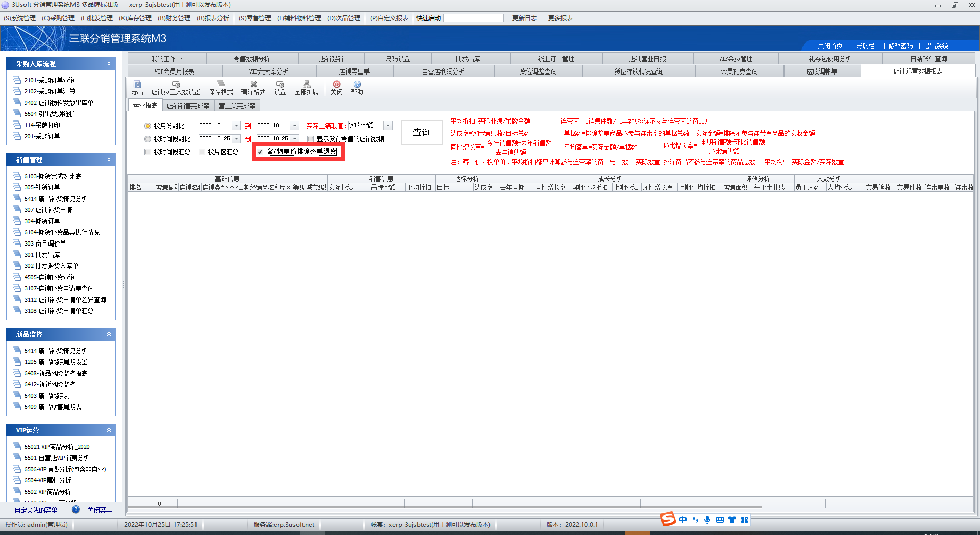Click document icon for 2101-采购订单查询

point(17,80)
